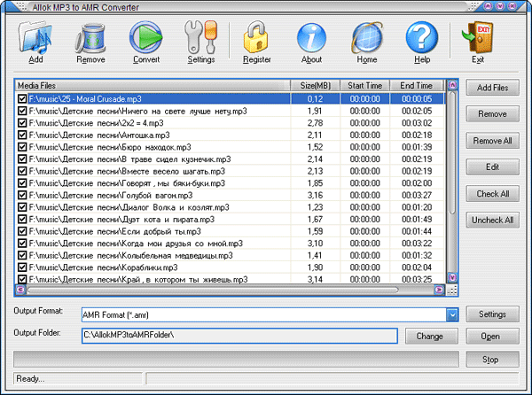Select the row Ничего на свете лучше нету.mp3
Screen dimensions: 532x395
pyautogui.click(x=231, y=111)
